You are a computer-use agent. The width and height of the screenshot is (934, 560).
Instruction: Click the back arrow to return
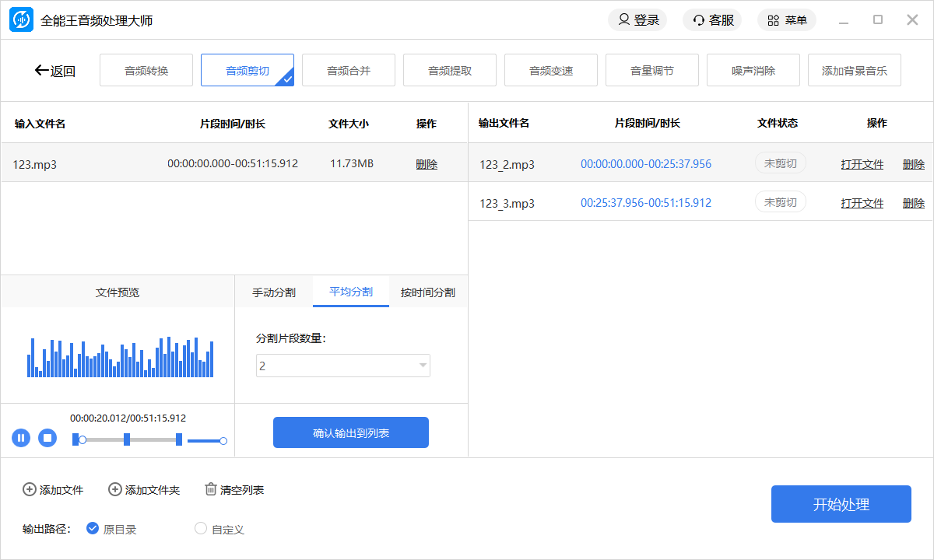(x=42, y=71)
